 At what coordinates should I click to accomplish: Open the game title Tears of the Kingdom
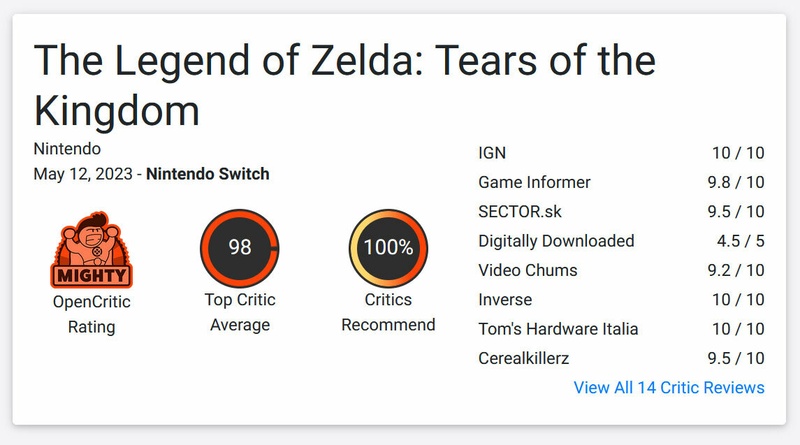(344, 85)
